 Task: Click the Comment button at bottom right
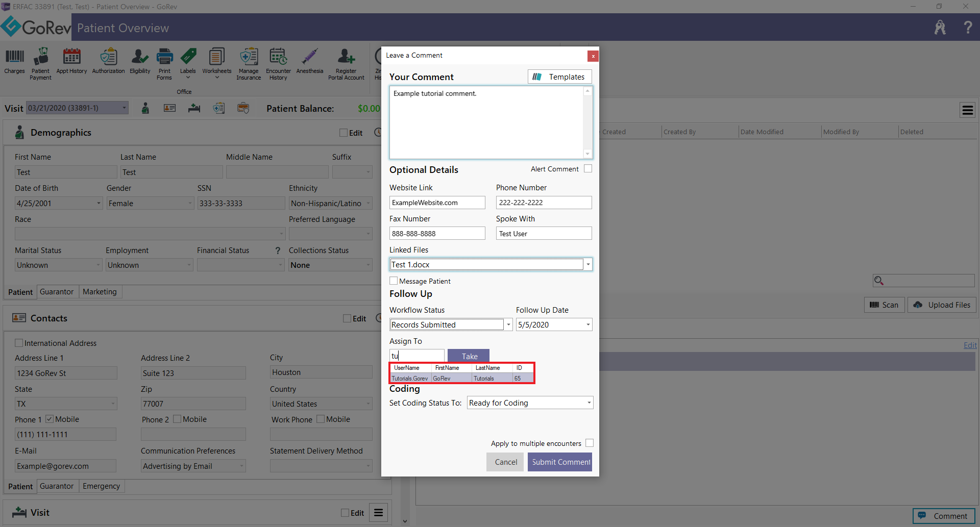944,516
